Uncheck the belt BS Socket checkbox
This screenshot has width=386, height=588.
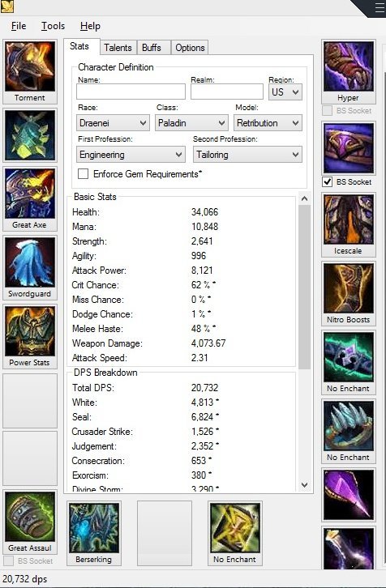coord(328,182)
